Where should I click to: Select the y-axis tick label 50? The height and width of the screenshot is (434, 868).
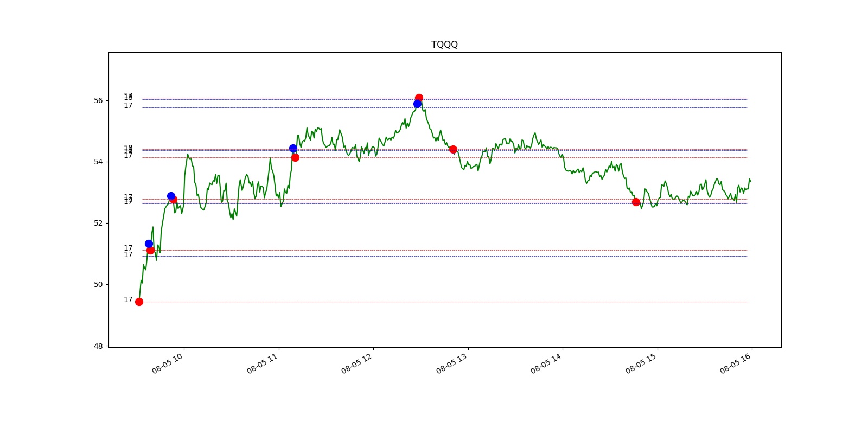[98, 284]
